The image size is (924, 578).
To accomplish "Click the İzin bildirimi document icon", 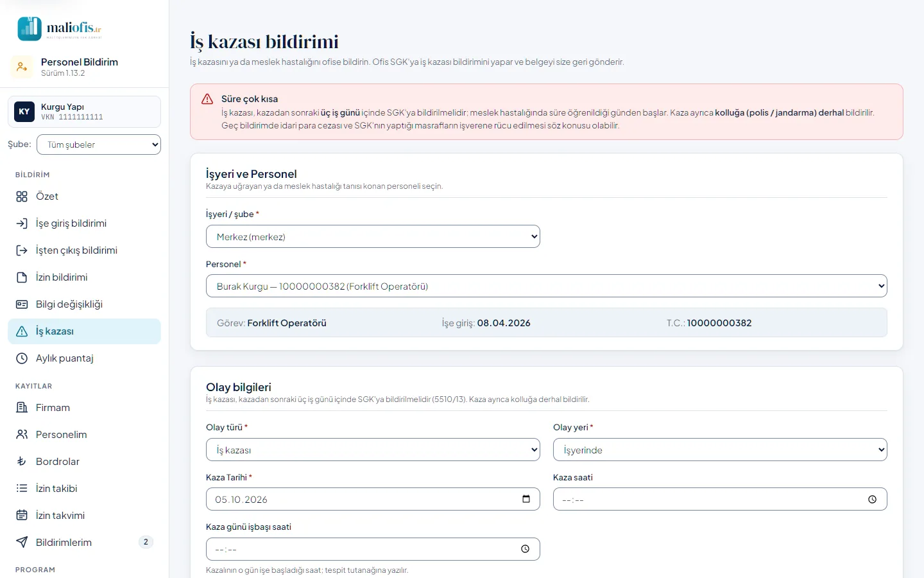I will (x=22, y=277).
